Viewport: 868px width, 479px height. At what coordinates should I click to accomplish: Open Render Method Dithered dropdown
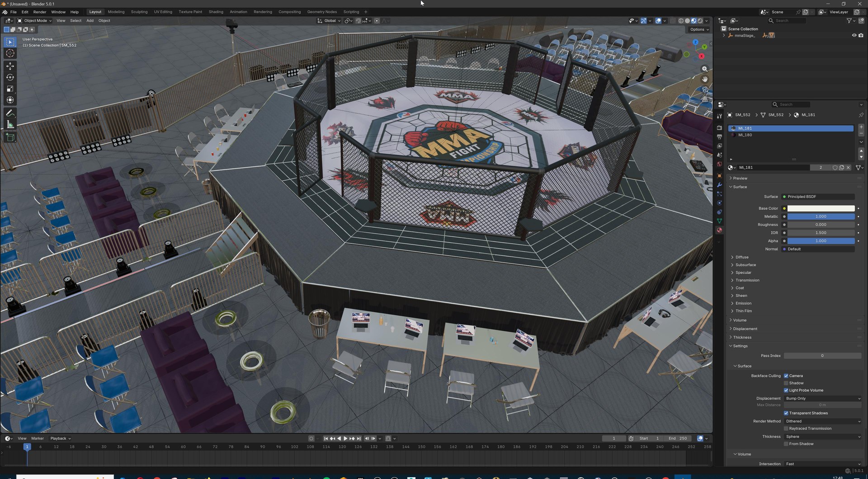pos(822,421)
